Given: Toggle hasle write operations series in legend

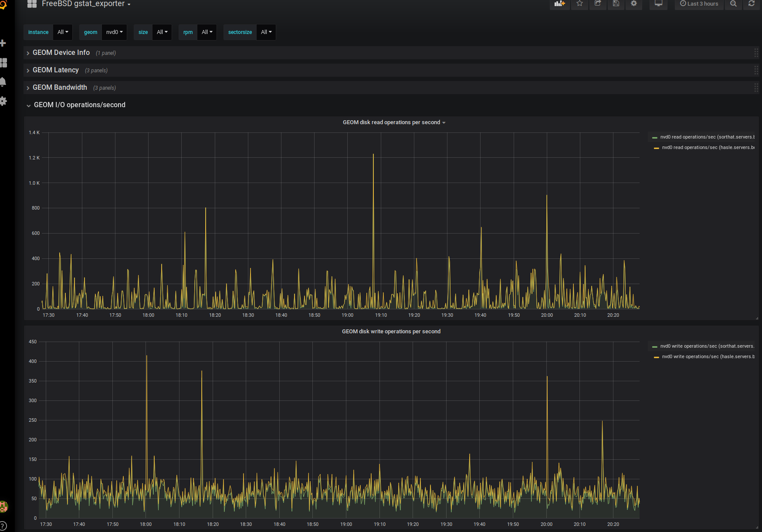Looking at the screenshot, I should [x=708, y=357].
